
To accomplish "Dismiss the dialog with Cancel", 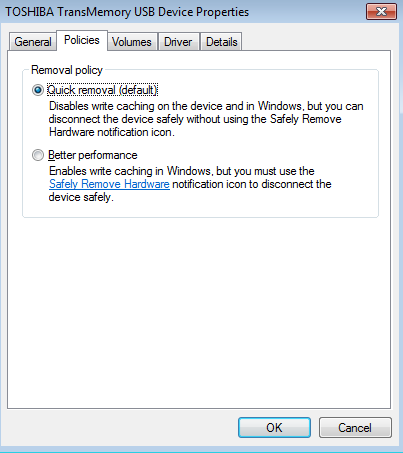I will pyautogui.click(x=355, y=427).
